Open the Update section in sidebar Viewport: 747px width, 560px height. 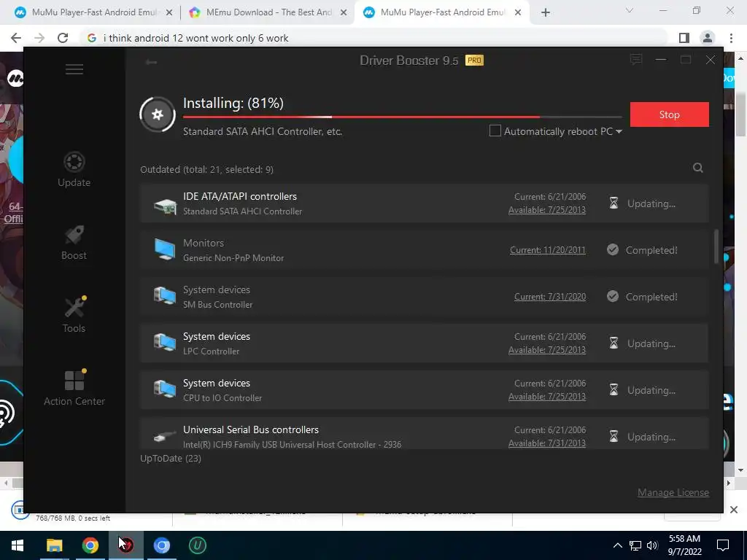point(74,169)
